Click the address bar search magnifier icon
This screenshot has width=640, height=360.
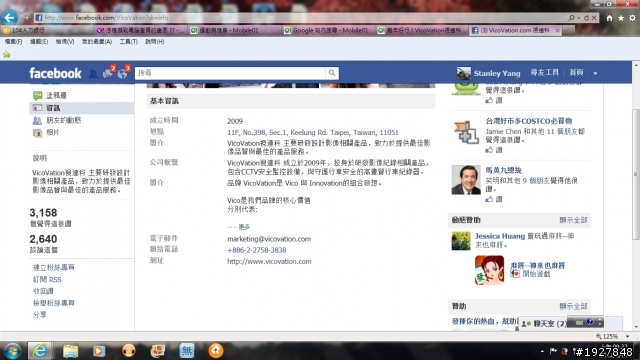pos(571,18)
